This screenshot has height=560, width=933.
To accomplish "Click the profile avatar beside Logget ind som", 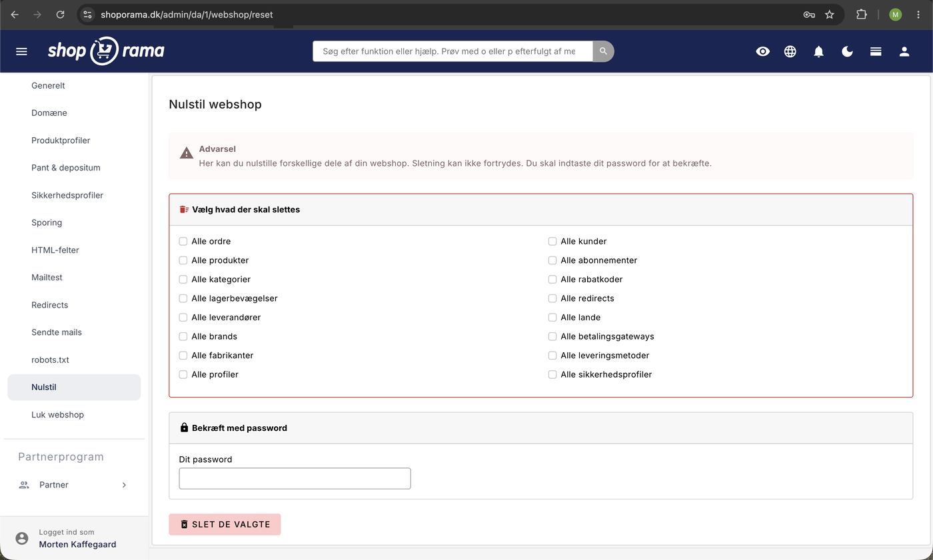I will (22, 538).
